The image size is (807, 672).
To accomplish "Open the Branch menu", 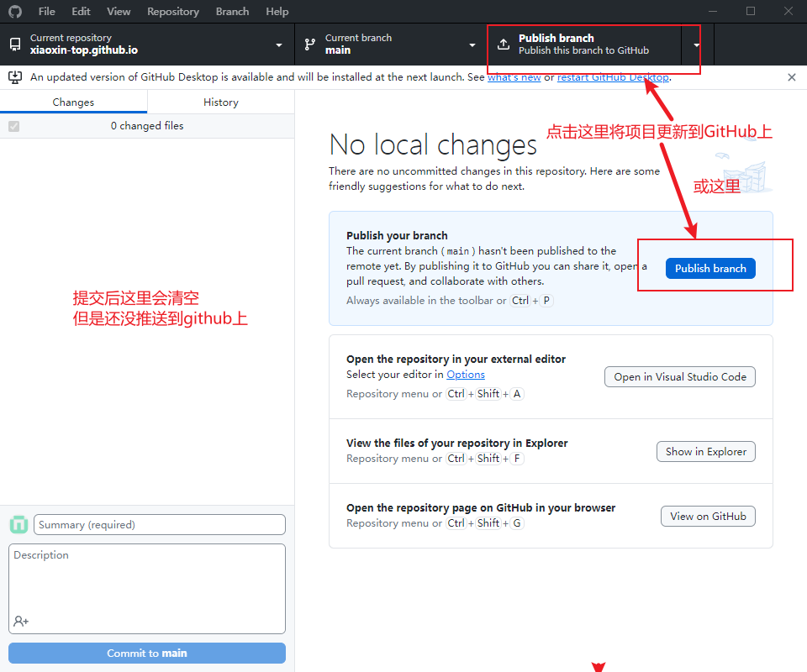I will 232,12.
